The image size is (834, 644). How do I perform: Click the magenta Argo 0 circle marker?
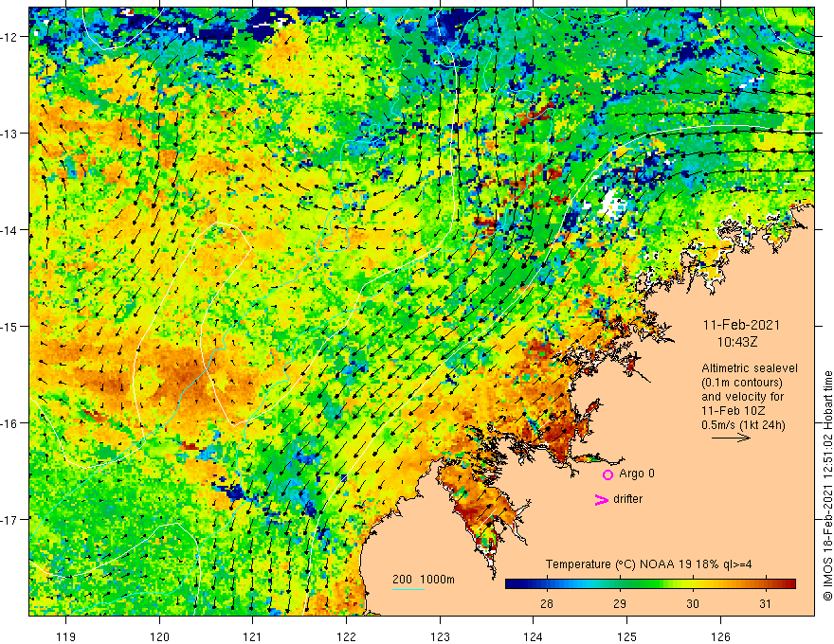point(607,474)
